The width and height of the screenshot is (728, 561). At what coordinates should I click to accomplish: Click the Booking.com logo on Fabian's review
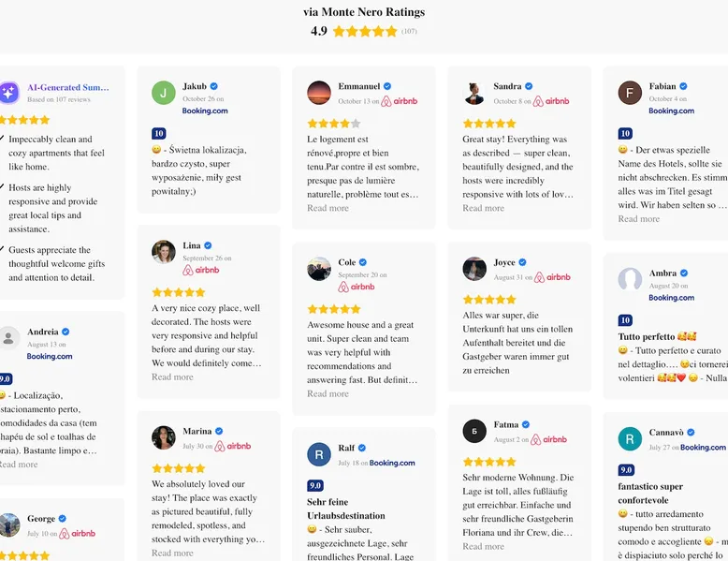[x=671, y=111]
